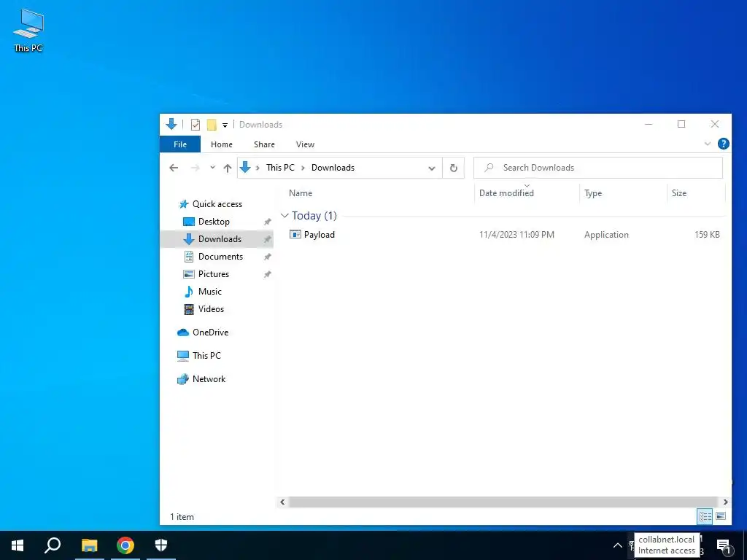This screenshot has width=747, height=560.
Task: Click the horizontal scrollbar track
Action: [503, 502]
